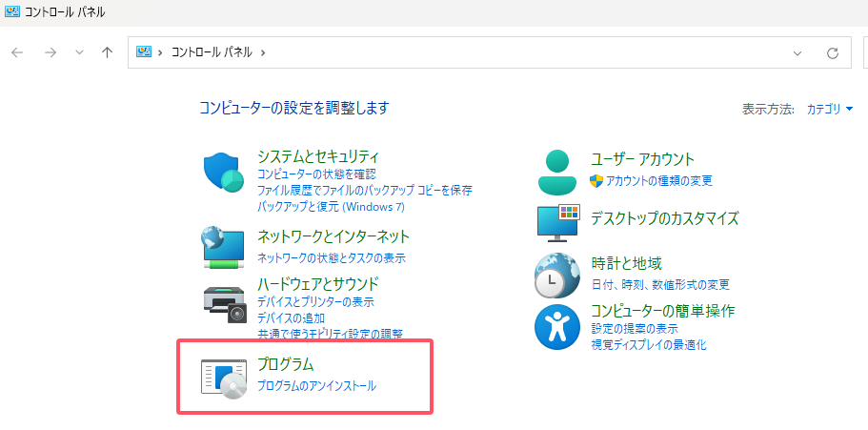This screenshot has height=430, width=868.
Task: Click the ネットワークとインターネット globe monitor icon
Action: click(x=224, y=248)
